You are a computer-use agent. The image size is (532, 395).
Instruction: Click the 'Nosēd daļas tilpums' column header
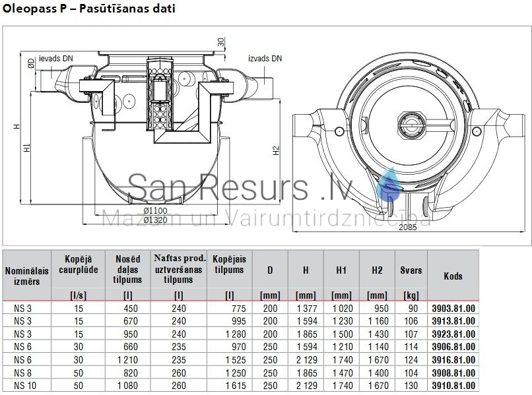point(127,269)
